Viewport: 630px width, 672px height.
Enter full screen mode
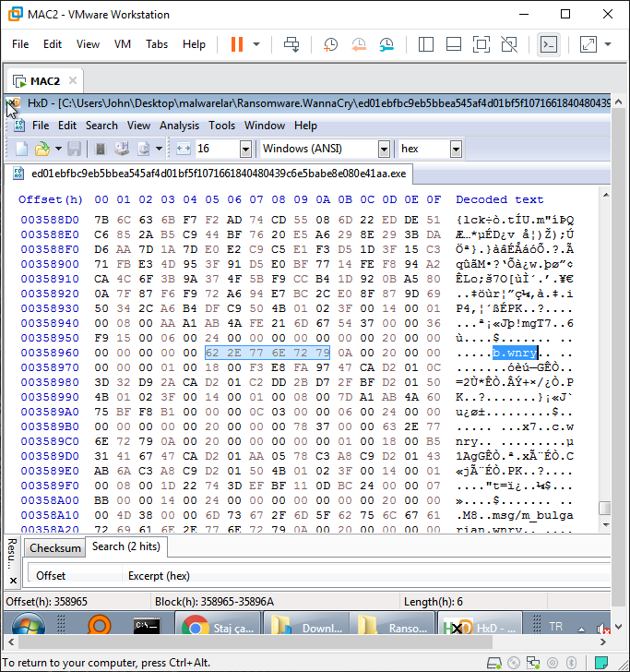point(481,44)
